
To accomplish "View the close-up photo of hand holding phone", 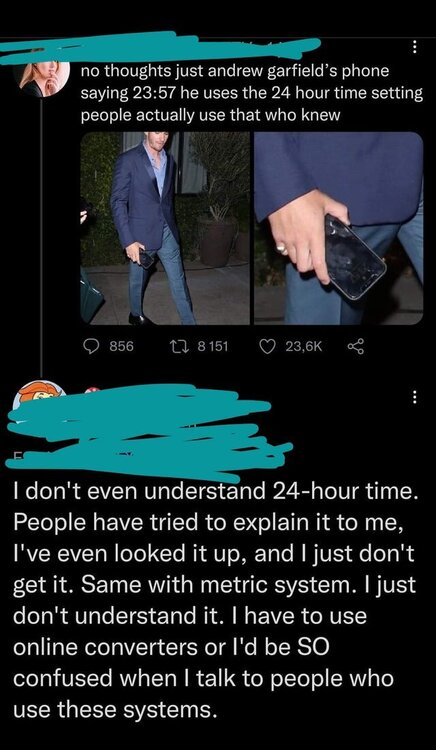I will coord(338,228).
